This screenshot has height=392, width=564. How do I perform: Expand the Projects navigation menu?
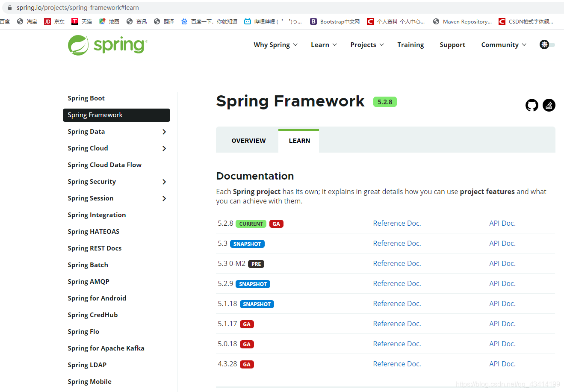367,45
